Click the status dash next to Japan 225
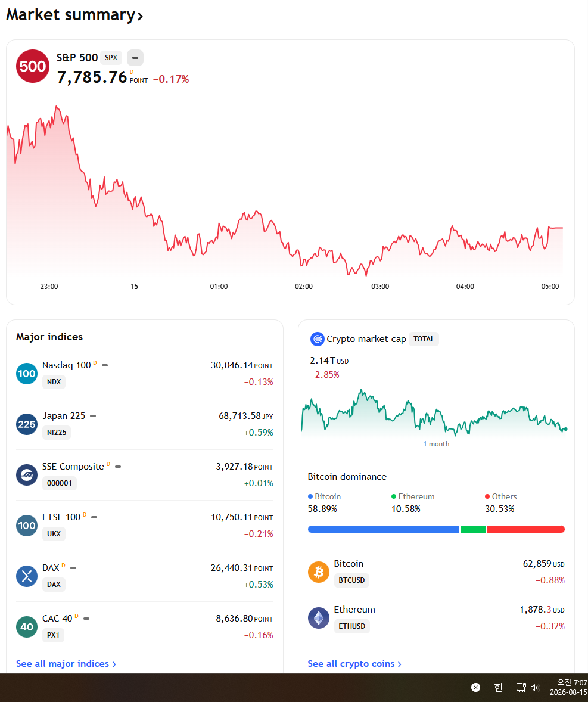Image resolution: width=588 pixels, height=702 pixels. pos(93,416)
